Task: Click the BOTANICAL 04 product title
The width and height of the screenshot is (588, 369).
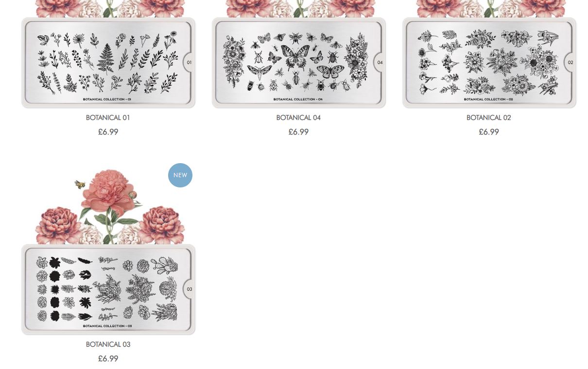Action: pyautogui.click(x=298, y=117)
